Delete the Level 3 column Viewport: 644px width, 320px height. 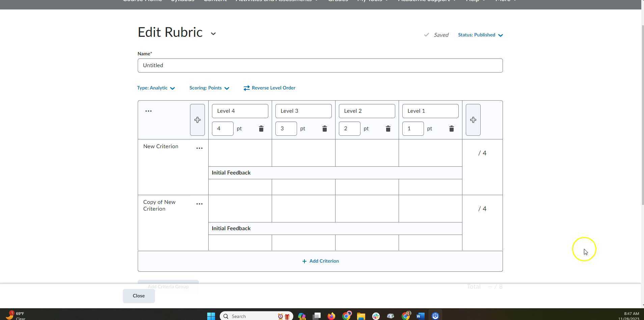pyautogui.click(x=324, y=129)
